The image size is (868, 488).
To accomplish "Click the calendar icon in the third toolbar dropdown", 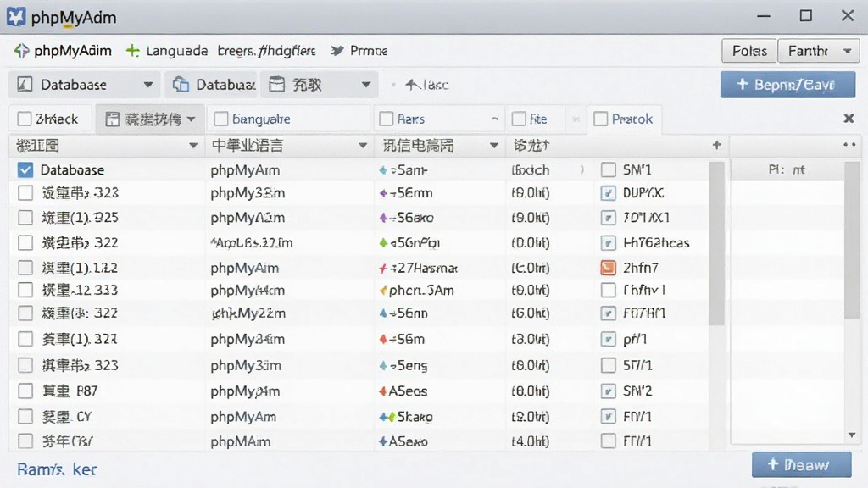I will click(x=277, y=84).
